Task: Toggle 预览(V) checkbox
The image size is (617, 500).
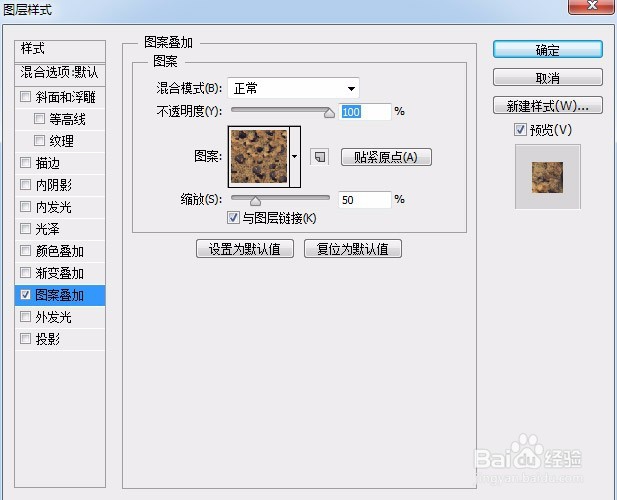Action: click(520, 129)
